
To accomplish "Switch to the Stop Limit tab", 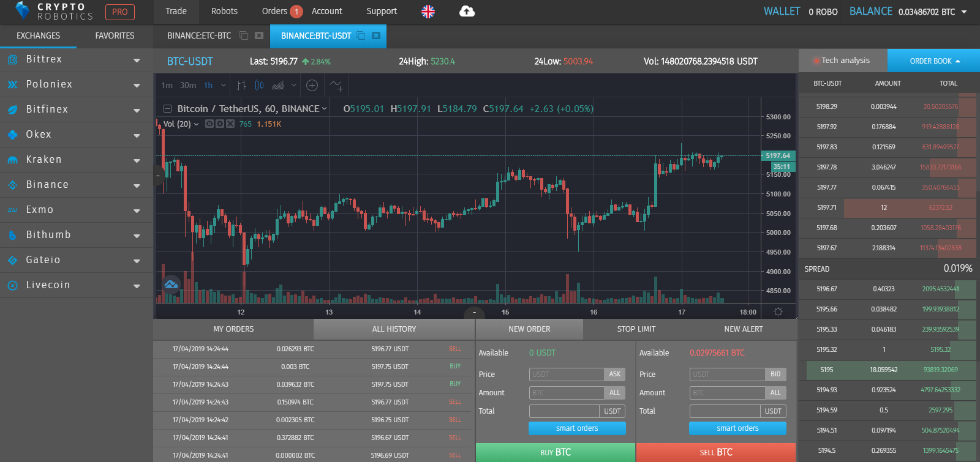I will pos(636,329).
